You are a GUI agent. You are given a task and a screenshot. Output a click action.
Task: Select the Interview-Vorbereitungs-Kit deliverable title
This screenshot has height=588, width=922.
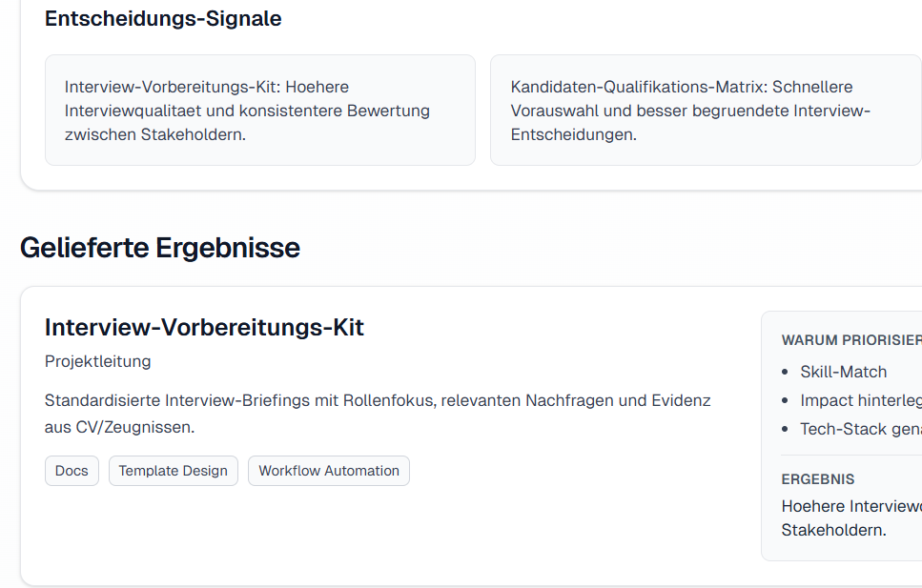(x=204, y=327)
